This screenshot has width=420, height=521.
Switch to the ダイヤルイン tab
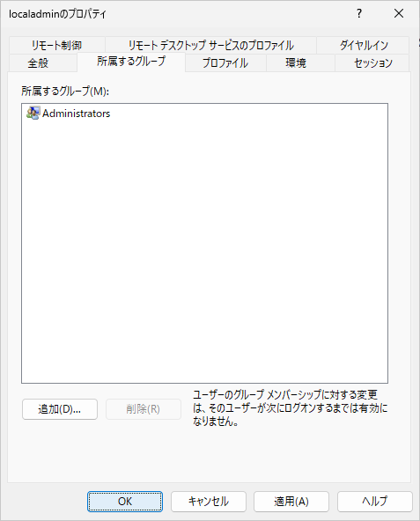pos(364,45)
